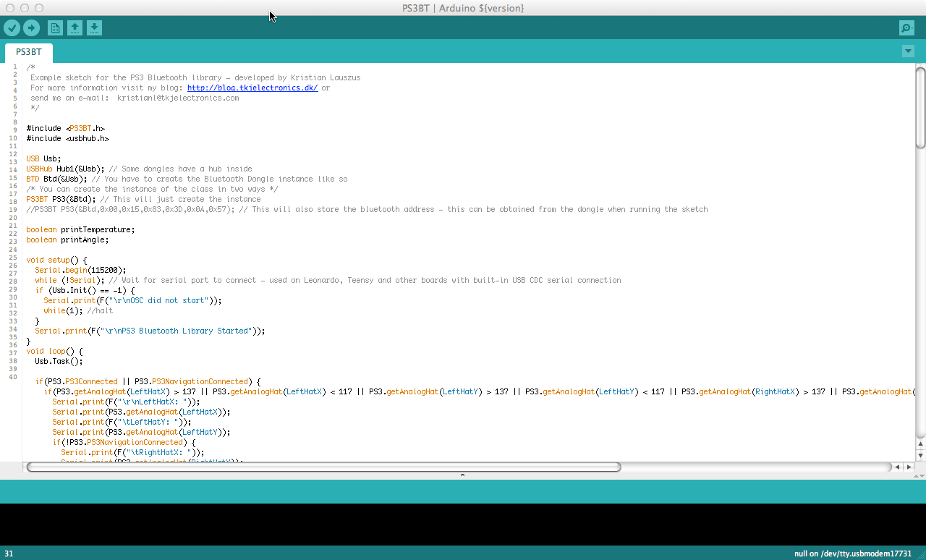Click the 'boolean printTemperature;' line

(x=80, y=229)
